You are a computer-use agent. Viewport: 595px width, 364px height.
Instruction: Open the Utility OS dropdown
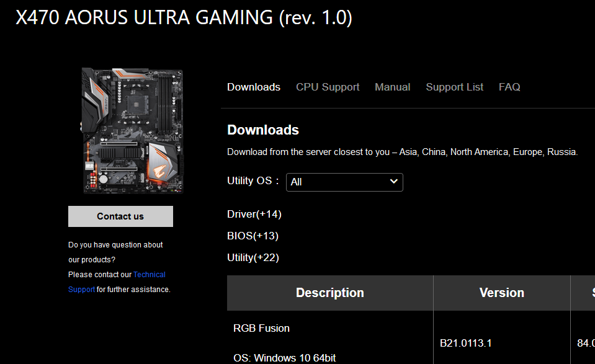point(344,182)
